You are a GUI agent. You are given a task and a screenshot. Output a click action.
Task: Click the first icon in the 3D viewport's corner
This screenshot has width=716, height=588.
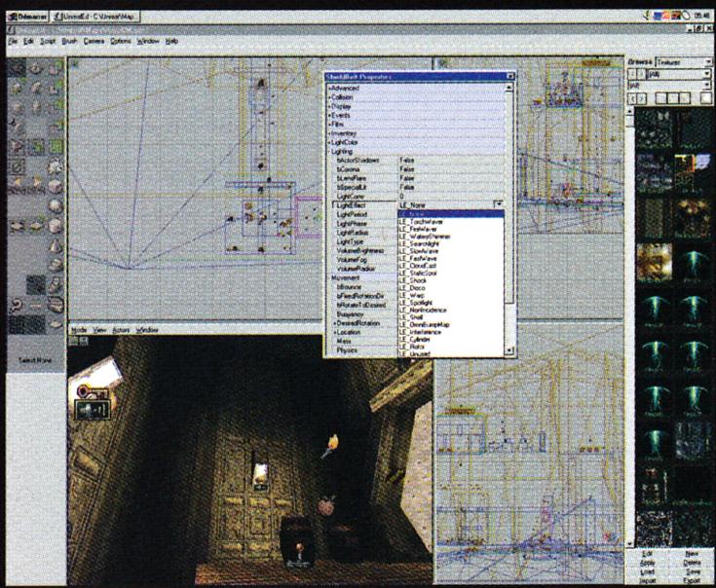(73, 341)
